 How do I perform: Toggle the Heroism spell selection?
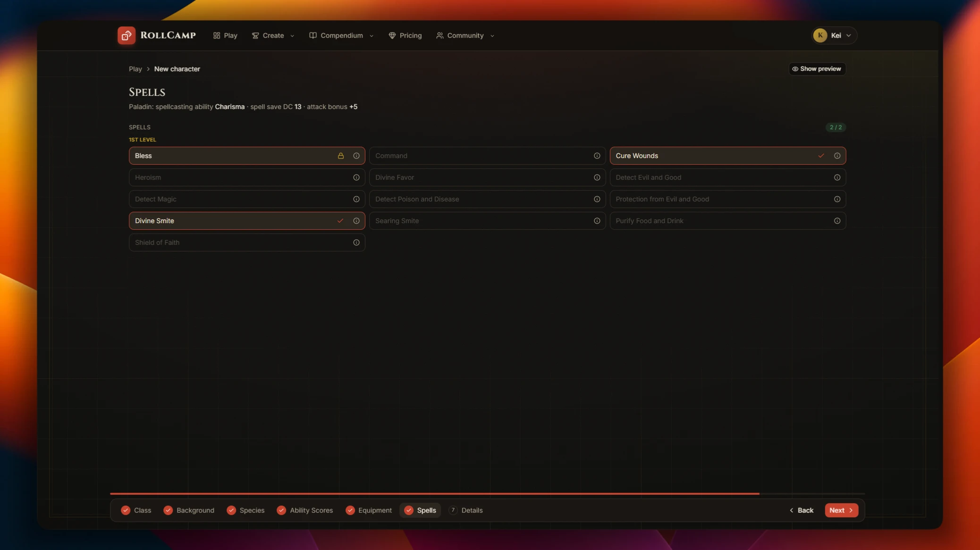tap(247, 177)
